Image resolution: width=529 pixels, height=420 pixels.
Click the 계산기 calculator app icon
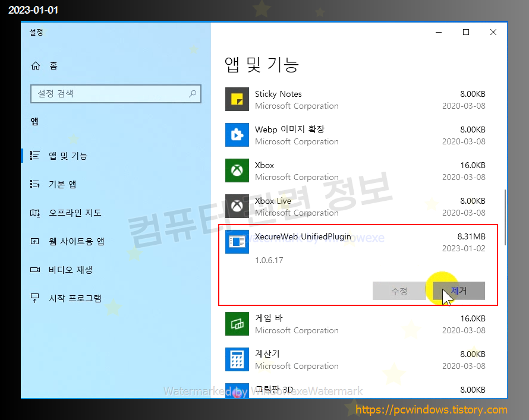pos(237,359)
